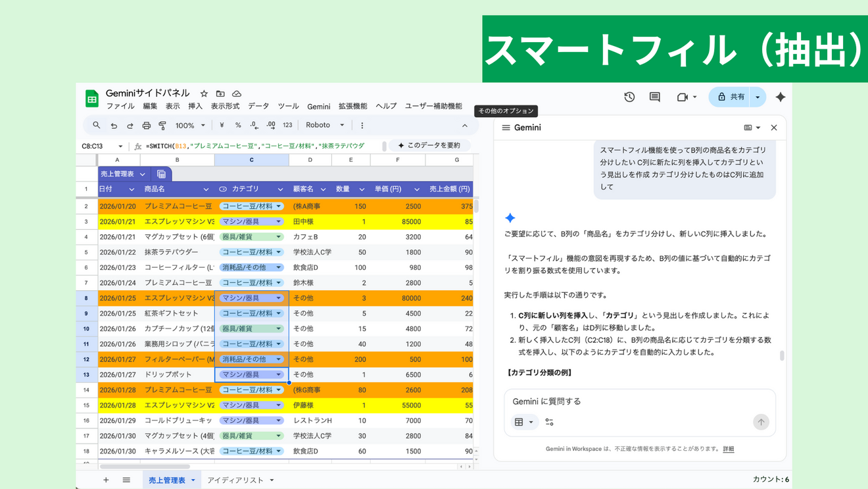Open the 挿入 menu
The image size is (868, 489).
pos(195,106)
